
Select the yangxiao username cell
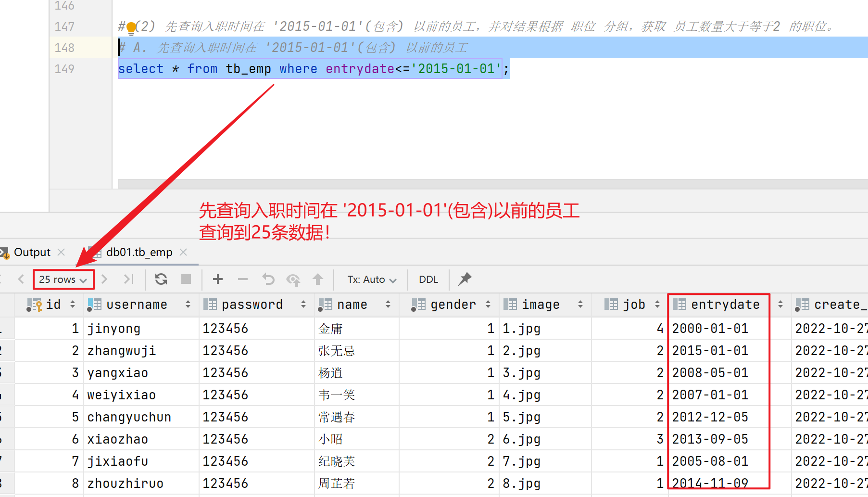[x=141, y=373]
